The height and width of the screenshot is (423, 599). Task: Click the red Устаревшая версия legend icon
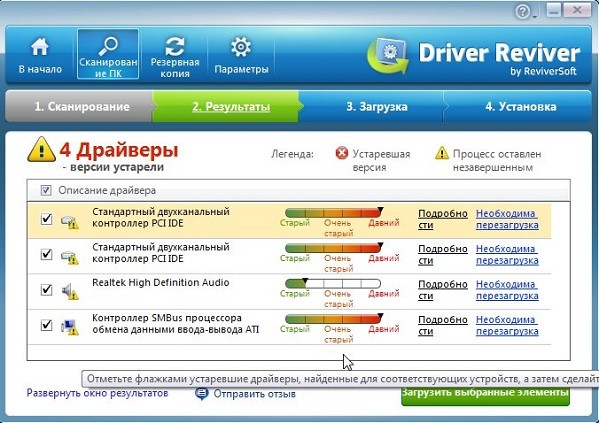[342, 153]
